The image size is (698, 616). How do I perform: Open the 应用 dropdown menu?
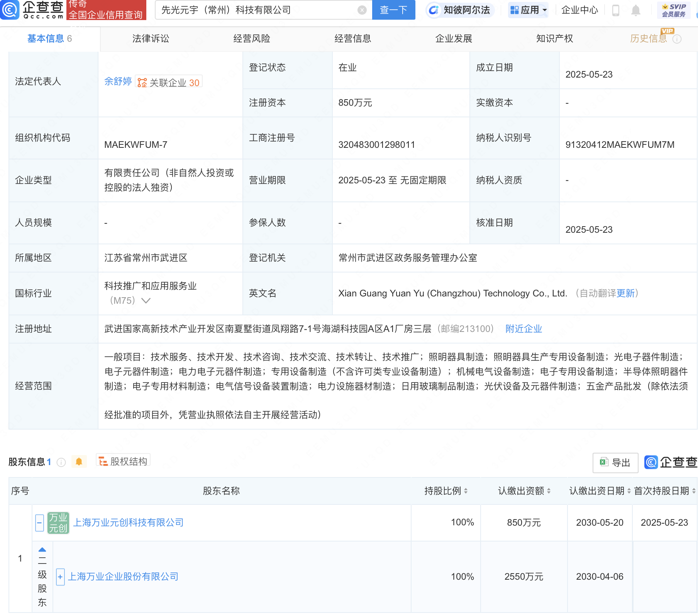pos(529,10)
